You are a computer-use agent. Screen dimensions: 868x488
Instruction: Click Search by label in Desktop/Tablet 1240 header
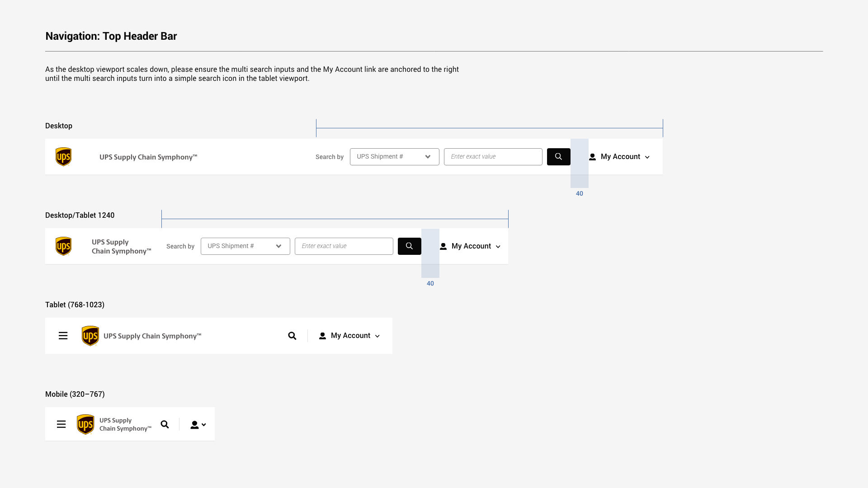click(180, 246)
